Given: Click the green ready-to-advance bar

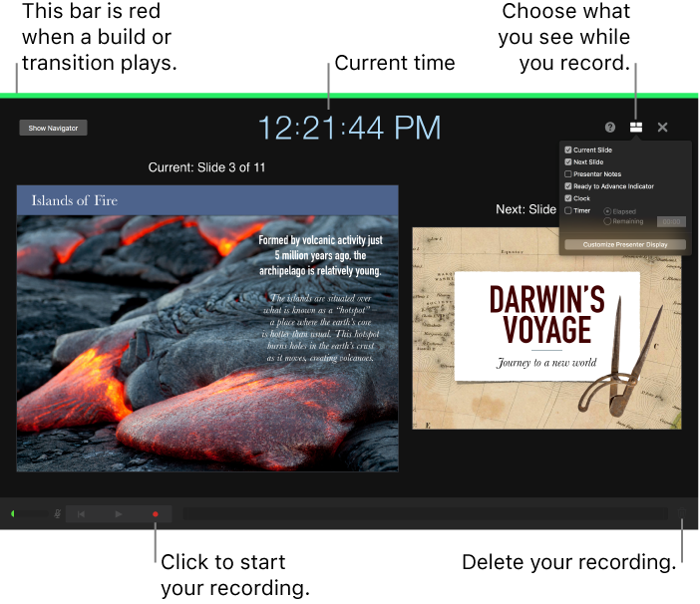Looking at the screenshot, I should pos(349,96).
